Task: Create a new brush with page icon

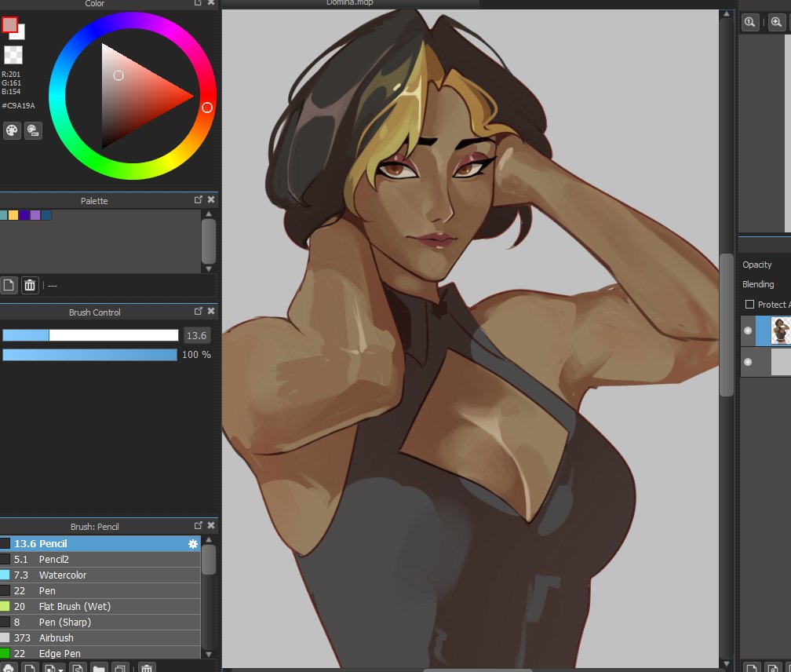Action: [30, 668]
